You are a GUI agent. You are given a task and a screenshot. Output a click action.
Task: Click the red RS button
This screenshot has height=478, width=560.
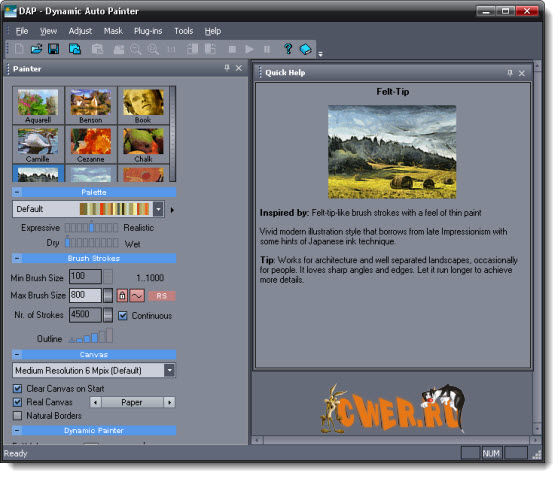point(161,296)
